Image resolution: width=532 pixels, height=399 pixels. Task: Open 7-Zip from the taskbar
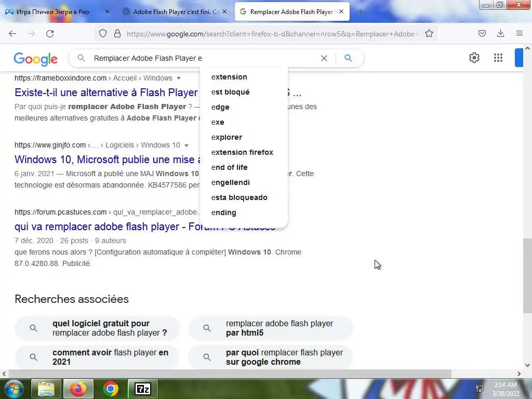[143, 389]
